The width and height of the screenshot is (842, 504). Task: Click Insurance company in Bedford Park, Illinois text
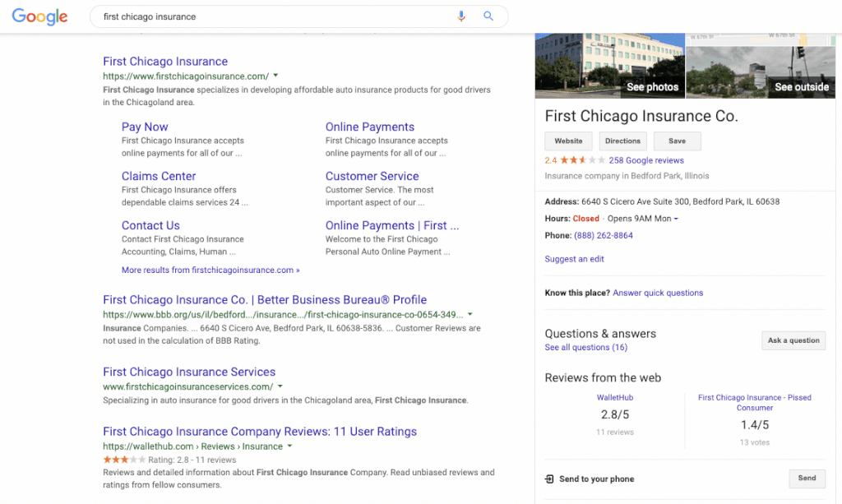[627, 175]
